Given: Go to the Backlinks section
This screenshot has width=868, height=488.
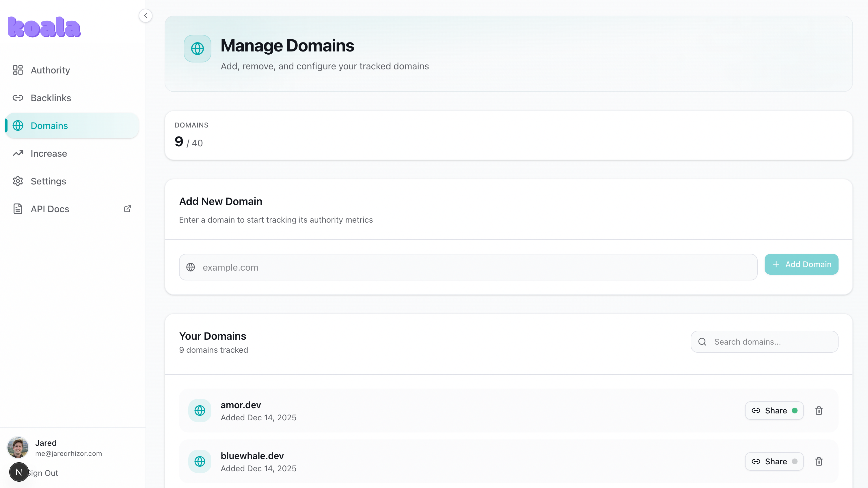Looking at the screenshot, I should tap(51, 98).
